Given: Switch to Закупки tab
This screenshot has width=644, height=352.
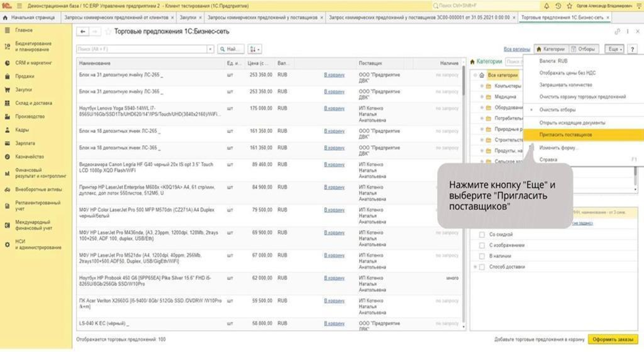Looking at the screenshot, I should click(x=188, y=17).
